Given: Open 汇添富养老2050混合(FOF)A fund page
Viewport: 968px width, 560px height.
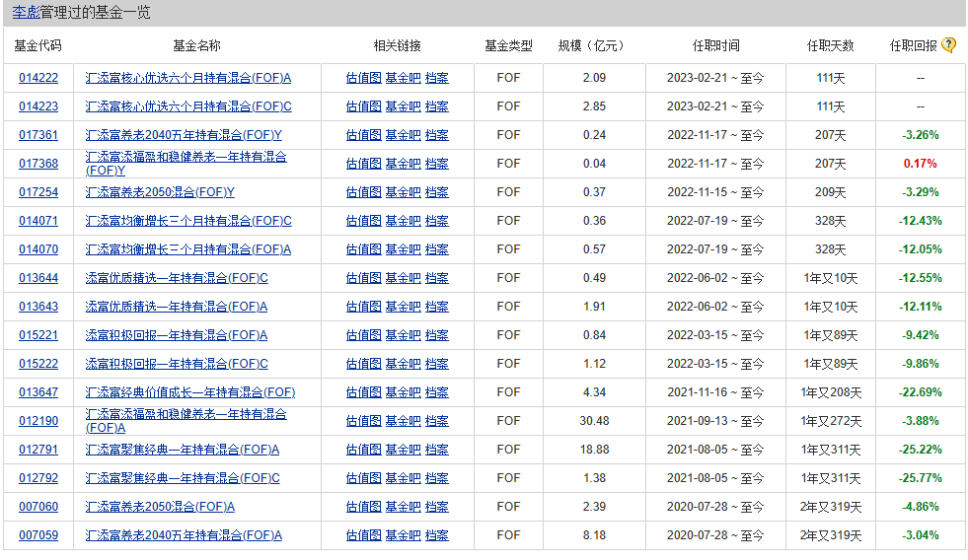Looking at the screenshot, I should coord(160,507).
